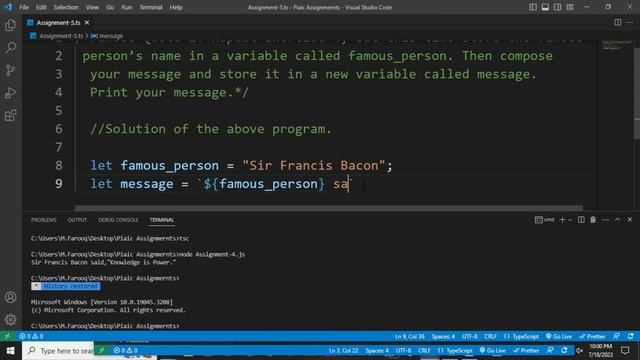Image resolution: width=640 pixels, height=360 pixels.
Task: Open the Windows Start button
Action: click(11, 351)
